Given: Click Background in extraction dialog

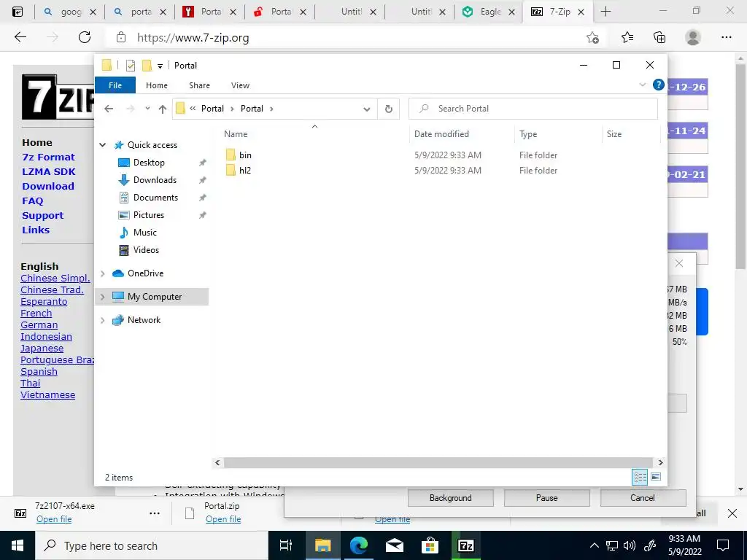Looking at the screenshot, I should click(450, 498).
